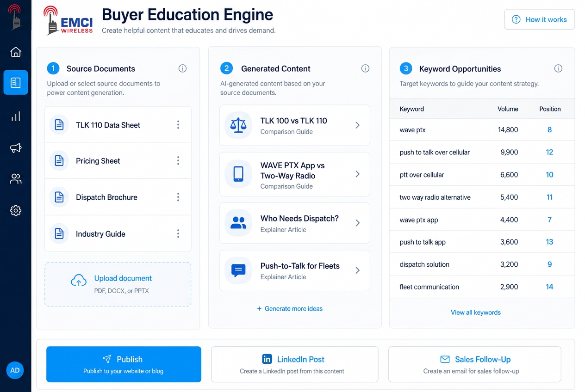This screenshot has width=585, height=392.
Task: Click position 8 for wave ptx
Action: [x=550, y=130]
